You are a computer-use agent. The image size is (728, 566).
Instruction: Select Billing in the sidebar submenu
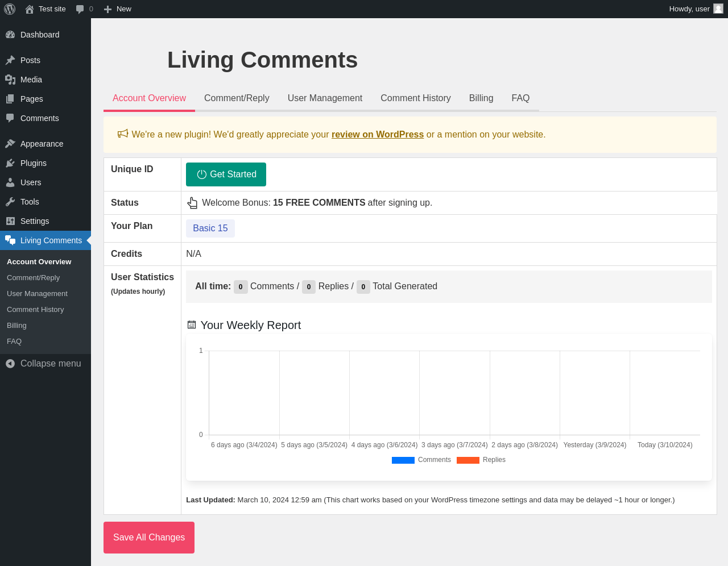click(x=45, y=326)
